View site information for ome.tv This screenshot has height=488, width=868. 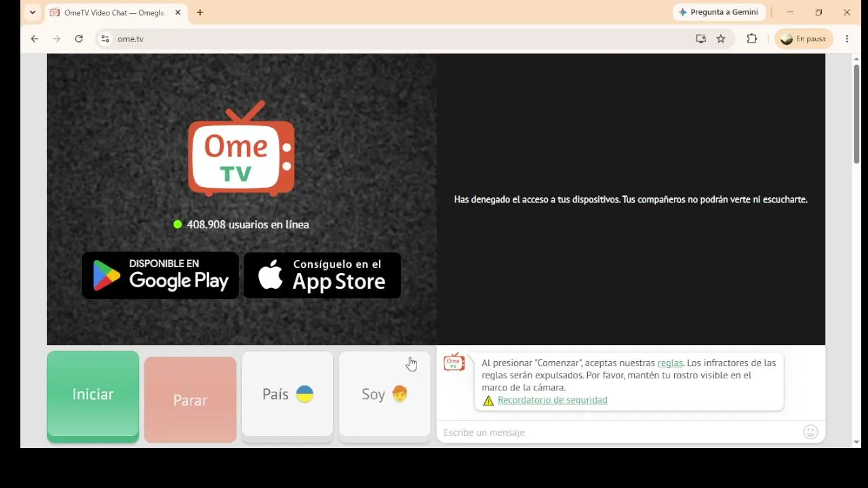tap(105, 39)
